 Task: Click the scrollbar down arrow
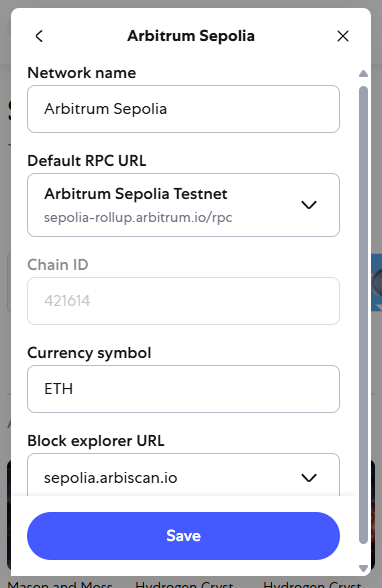point(363,568)
